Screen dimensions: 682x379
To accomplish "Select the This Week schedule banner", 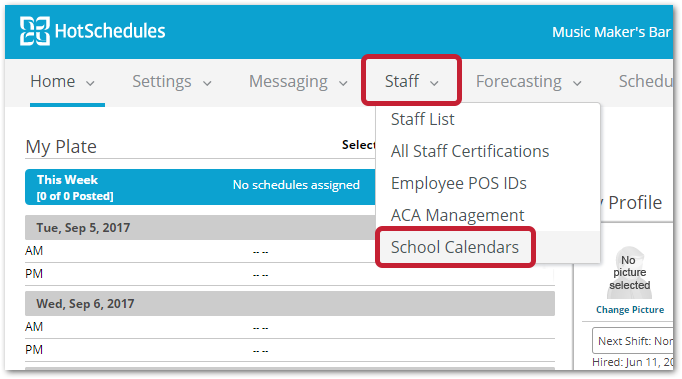I will 200,187.
